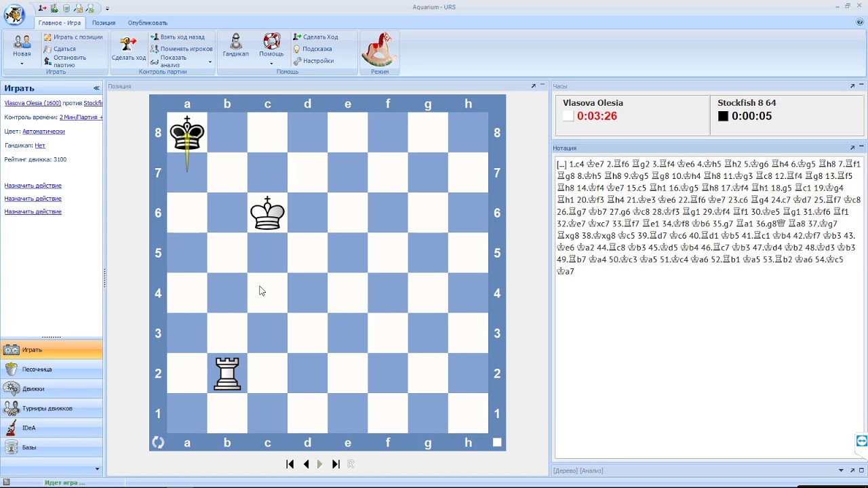Screen dimensions: 868x488
Task: Open navigation pane options dropdown arrow
Action: coord(97,469)
